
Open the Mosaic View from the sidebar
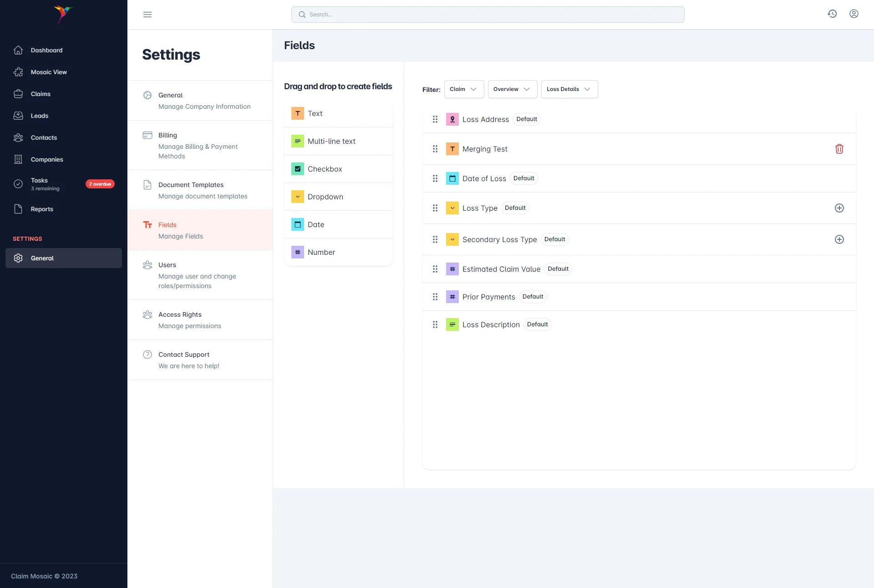tap(49, 72)
